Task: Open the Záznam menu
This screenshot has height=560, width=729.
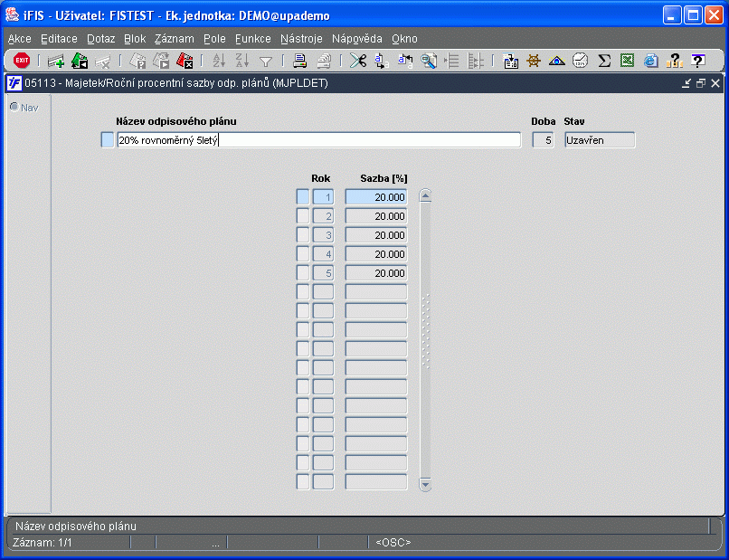Action: pyautogui.click(x=175, y=39)
